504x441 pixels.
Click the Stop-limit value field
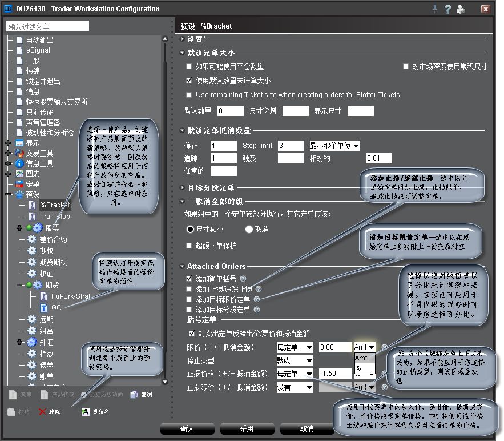click(x=291, y=146)
